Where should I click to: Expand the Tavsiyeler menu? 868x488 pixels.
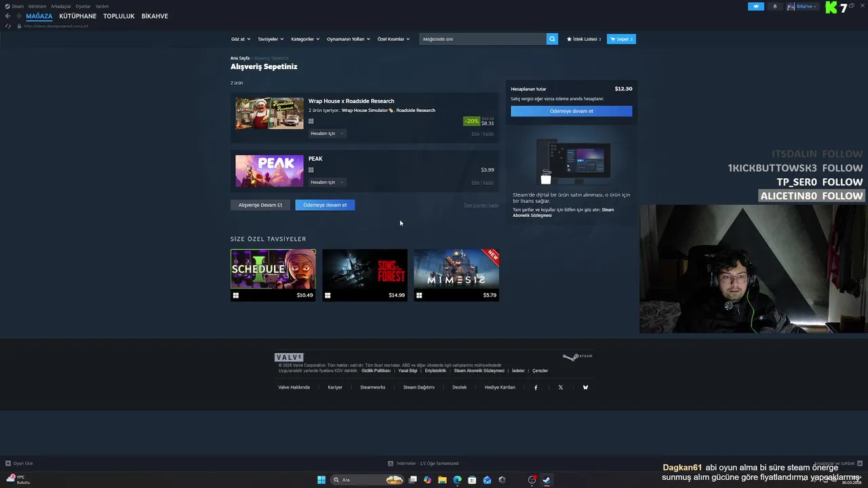click(x=271, y=39)
